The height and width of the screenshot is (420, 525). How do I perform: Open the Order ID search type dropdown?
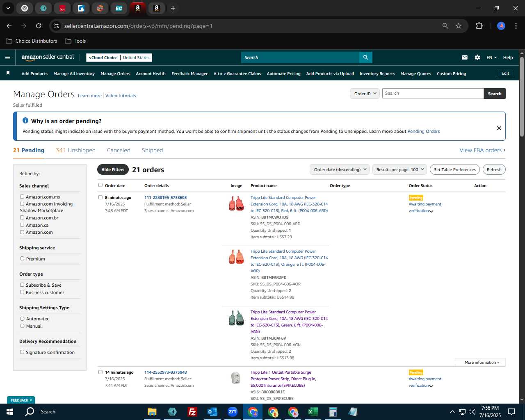[364, 94]
